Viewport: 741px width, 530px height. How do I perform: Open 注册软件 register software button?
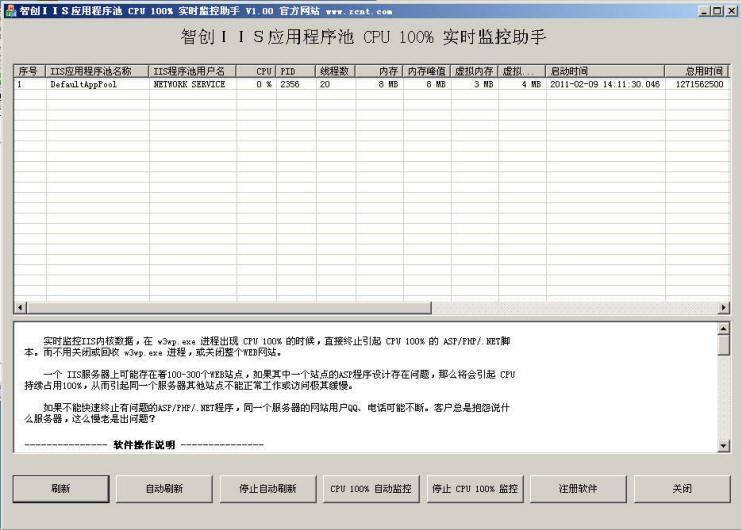pos(578,488)
